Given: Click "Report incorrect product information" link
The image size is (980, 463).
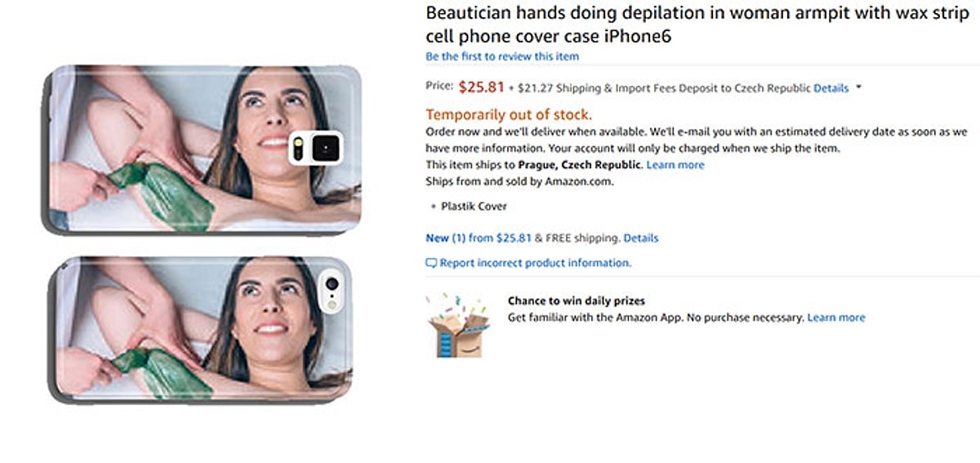Looking at the screenshot, I should (x=535, y=263).
